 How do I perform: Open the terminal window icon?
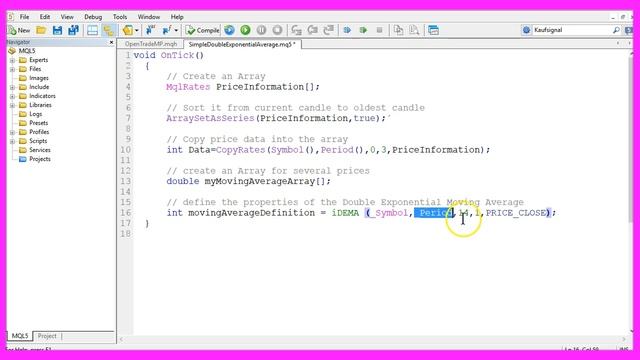[x=433, y=30]
